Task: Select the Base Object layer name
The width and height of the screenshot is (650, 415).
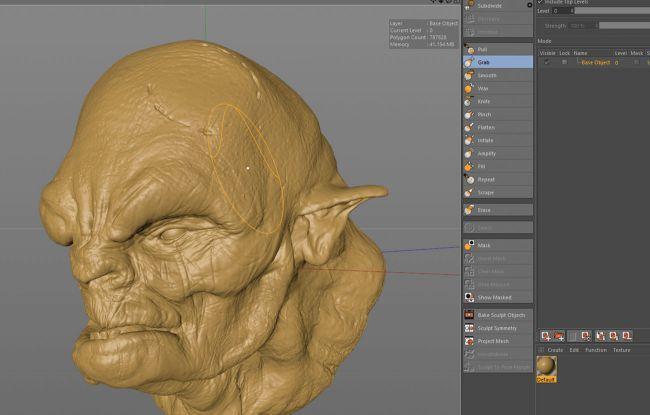Action: [x=596, y=62]
